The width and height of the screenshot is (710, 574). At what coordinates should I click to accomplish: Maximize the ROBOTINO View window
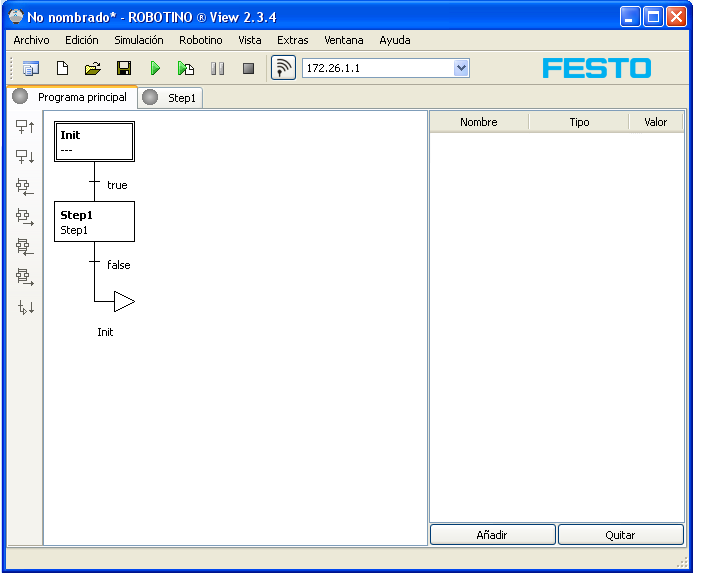click(653, 17)
